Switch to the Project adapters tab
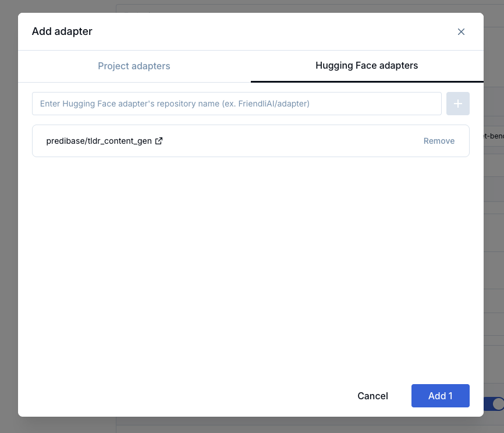This screenshot has height=433, width=504. tap(134, 66)
